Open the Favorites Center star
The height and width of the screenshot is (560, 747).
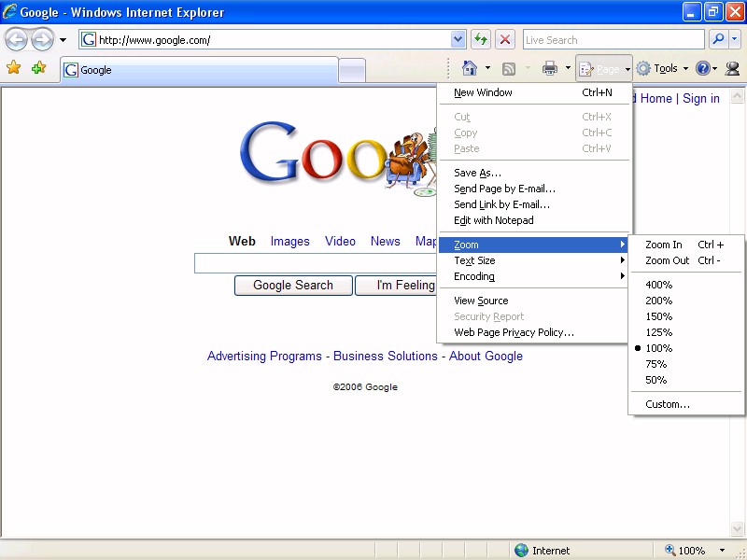click(x=14, y=68)
